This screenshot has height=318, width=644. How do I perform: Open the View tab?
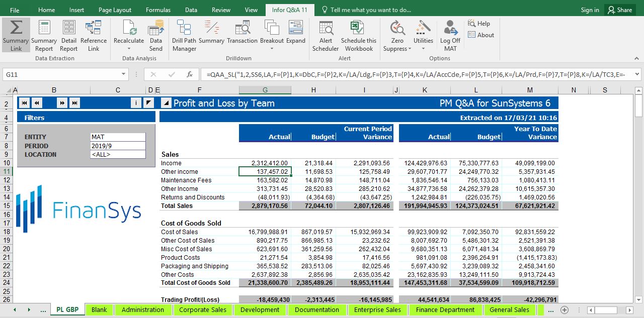tap(251, 10)
